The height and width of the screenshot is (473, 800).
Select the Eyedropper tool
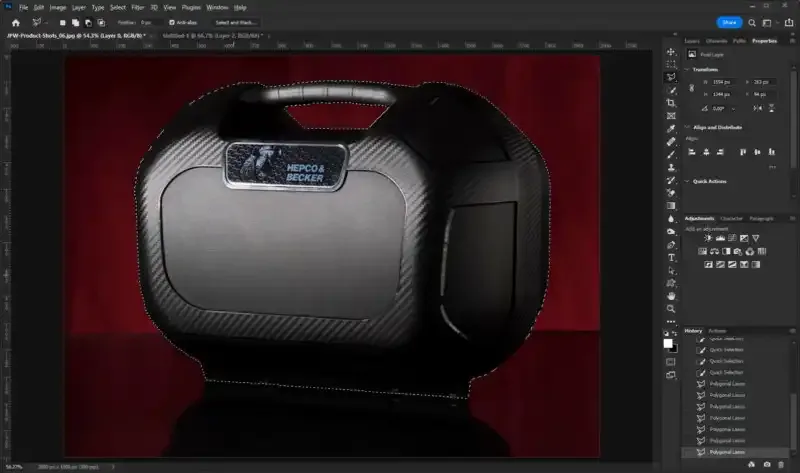coord(671,128)
